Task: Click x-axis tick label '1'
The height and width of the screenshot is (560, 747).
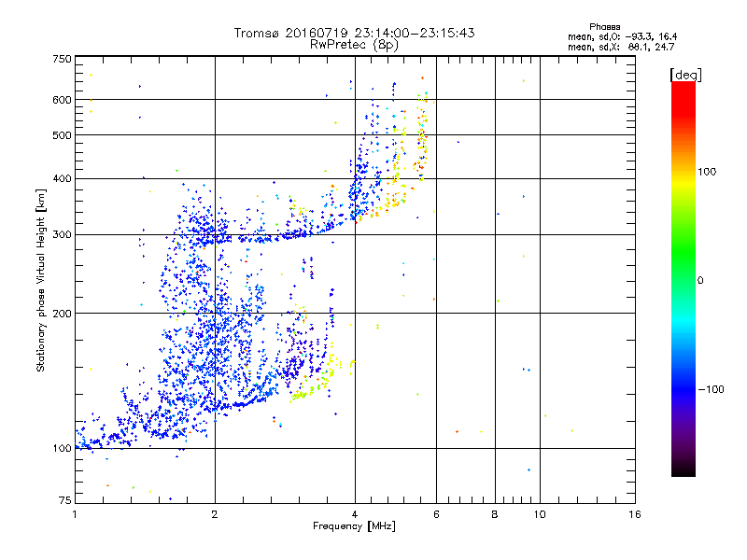Action: (75, 514)
